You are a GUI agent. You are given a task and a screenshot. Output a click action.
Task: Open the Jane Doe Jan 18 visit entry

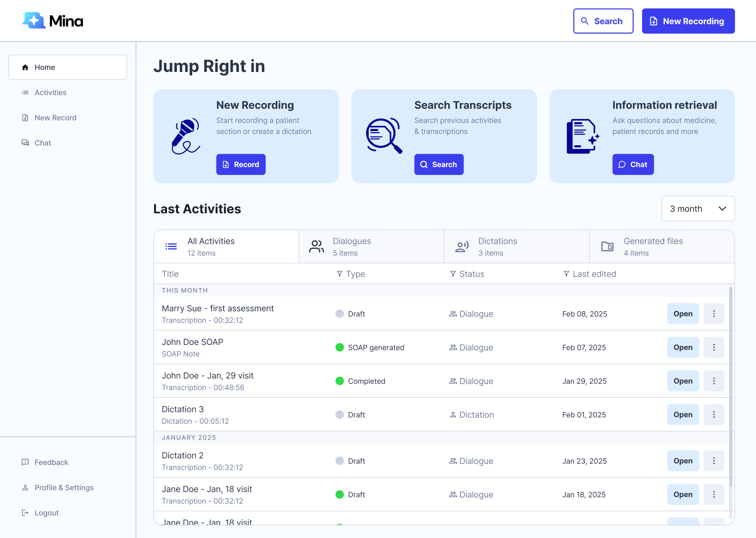pyautogui.click(x=683, y=494)
